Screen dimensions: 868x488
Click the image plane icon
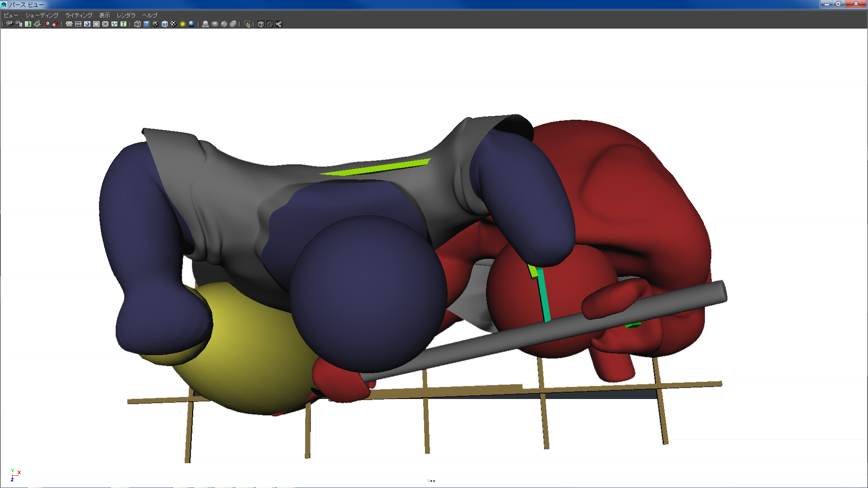[x=37, y=24]
